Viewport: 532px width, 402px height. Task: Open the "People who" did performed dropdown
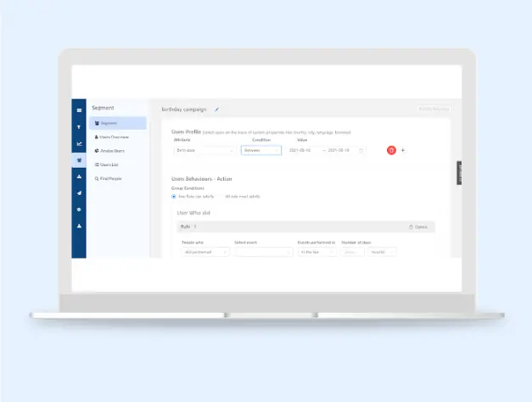(205, 252)
